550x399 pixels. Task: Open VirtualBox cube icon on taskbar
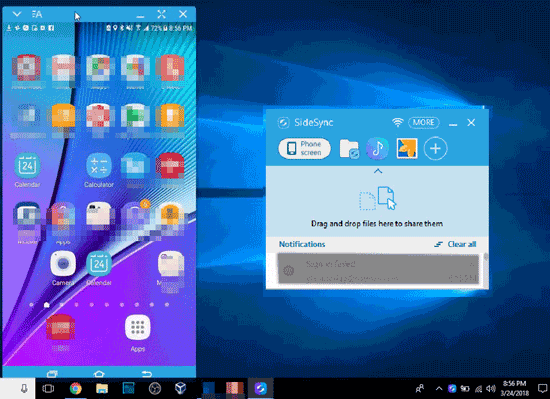[x=180, y=388]
